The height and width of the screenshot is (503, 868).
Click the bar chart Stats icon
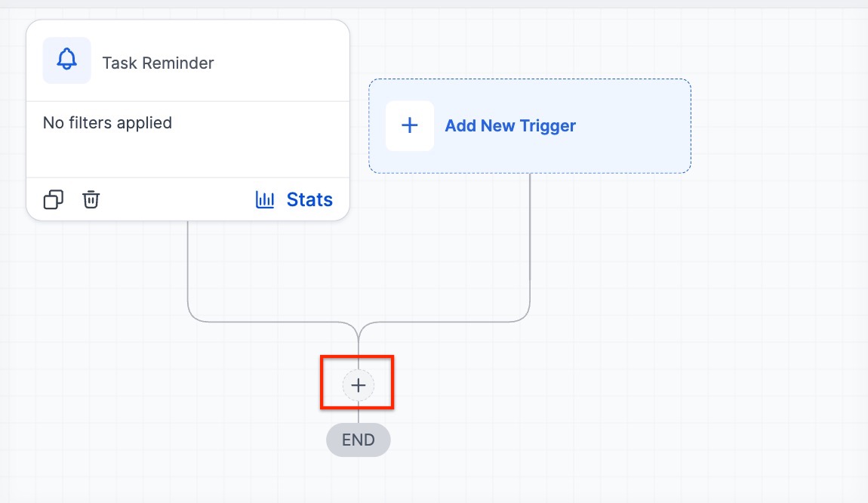click(x=265, y=199)
